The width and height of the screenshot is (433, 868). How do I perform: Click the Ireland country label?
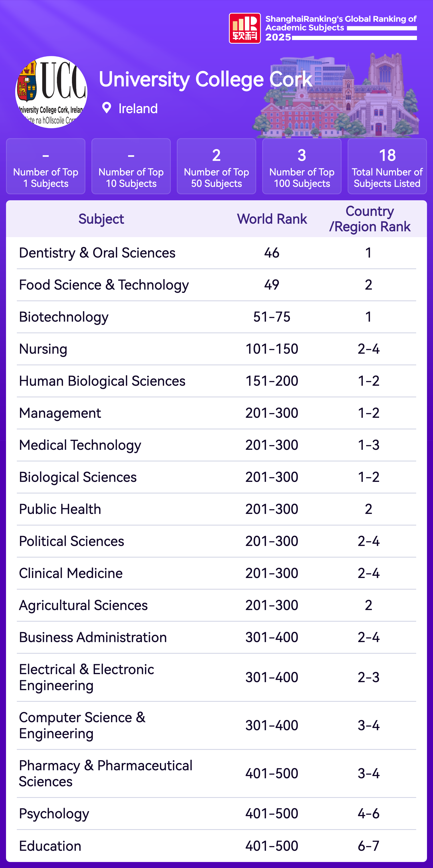pyautogui.click(x=138, y=109)
